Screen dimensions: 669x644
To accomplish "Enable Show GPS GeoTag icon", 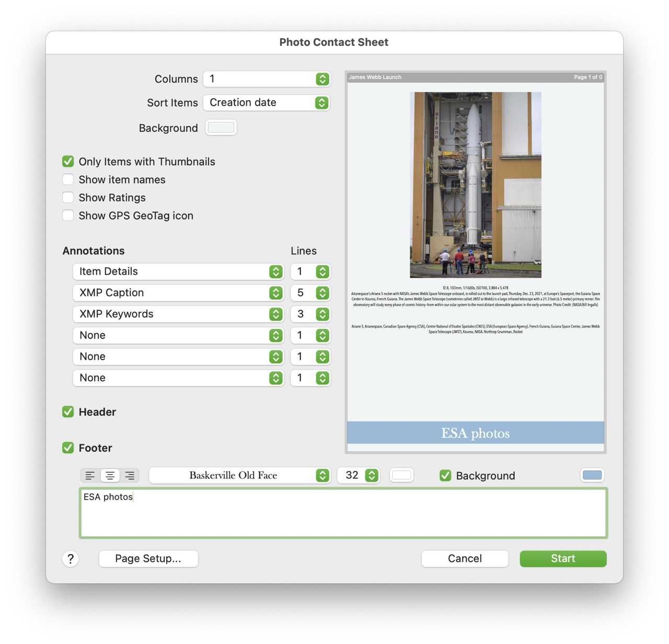I will 68,216.
